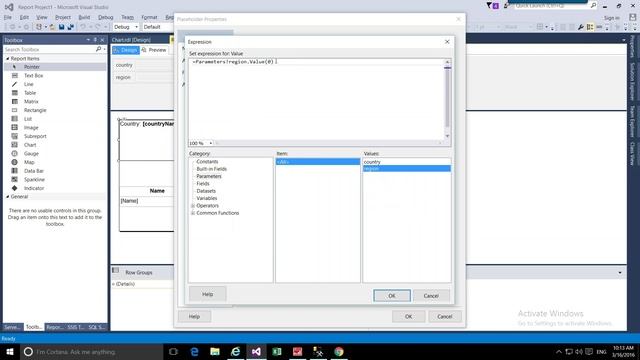Click inside the expression text editor
This screenshot has width=640, height=360.
pyautogui.click(x=316, y=99)
